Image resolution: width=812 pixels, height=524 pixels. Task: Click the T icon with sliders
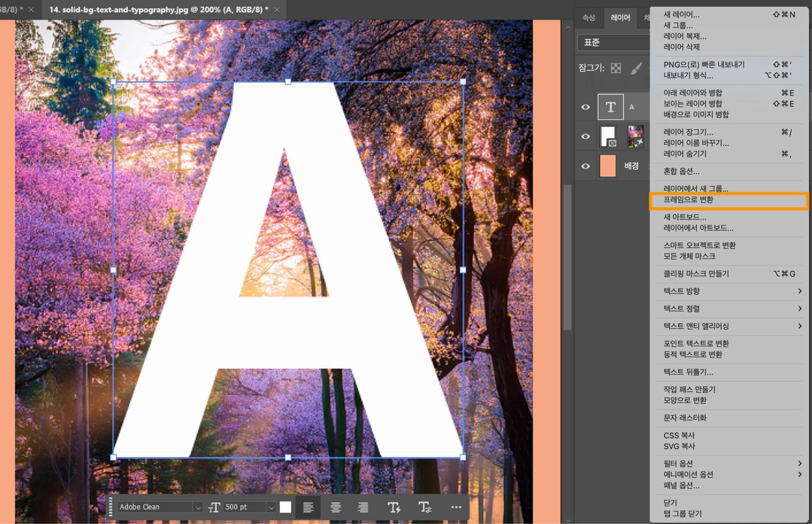[425, 507]
